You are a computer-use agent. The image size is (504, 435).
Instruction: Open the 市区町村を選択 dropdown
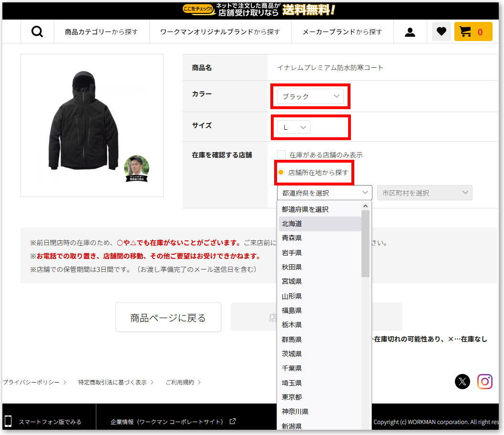[x=424, y=193]
